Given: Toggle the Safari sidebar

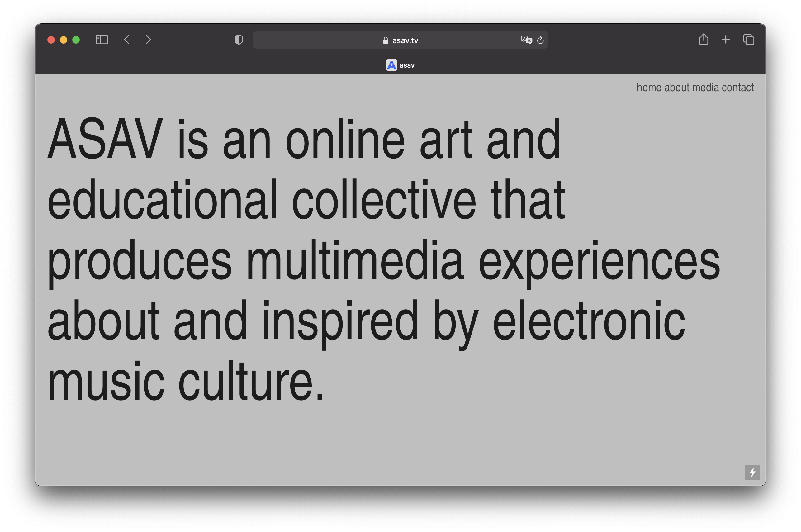Looking at the screenshot, I should coord(102,40).
